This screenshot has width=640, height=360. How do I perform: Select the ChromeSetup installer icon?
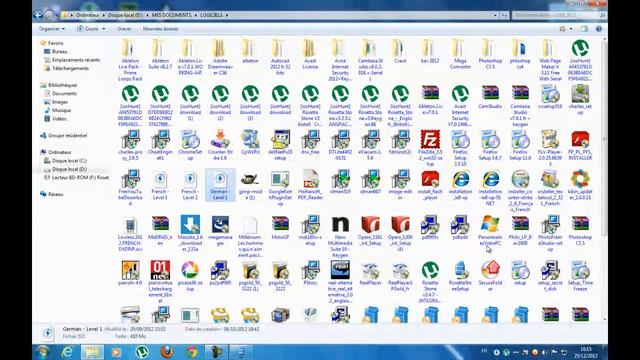point(190,140)
